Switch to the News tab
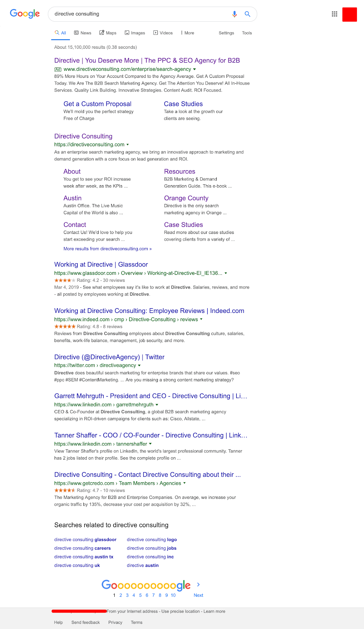The image size is (364, 629). click(82, 33)
